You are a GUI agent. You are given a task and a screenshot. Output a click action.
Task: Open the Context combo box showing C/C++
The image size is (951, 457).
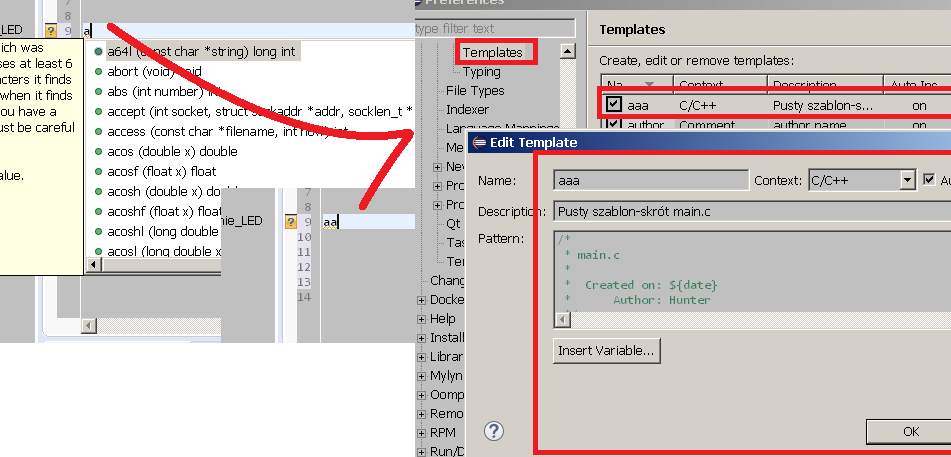click(861, 180)
